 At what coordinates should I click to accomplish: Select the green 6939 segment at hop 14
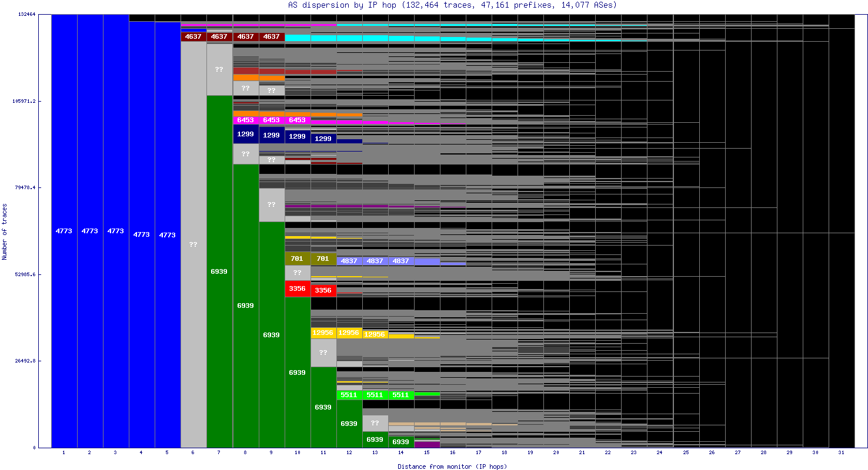[400, 442]
